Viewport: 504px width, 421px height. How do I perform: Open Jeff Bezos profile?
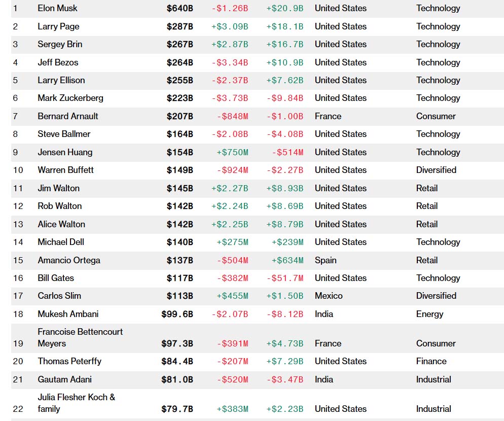point(58,62)
